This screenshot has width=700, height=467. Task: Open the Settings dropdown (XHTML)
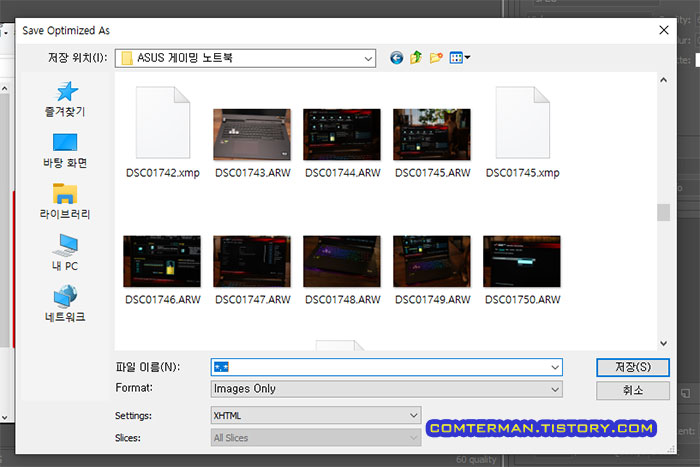pyautogui.click(x=316, y=416)
